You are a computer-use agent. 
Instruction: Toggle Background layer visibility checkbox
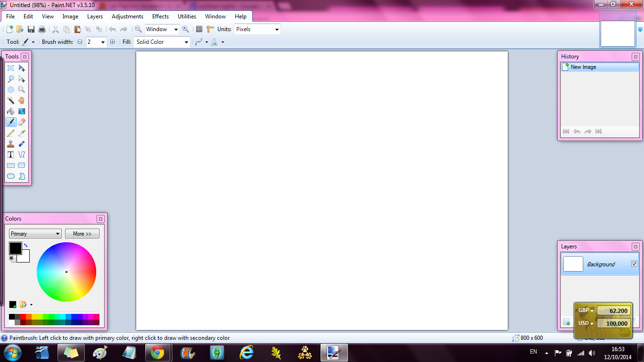(x=634, y=264)
